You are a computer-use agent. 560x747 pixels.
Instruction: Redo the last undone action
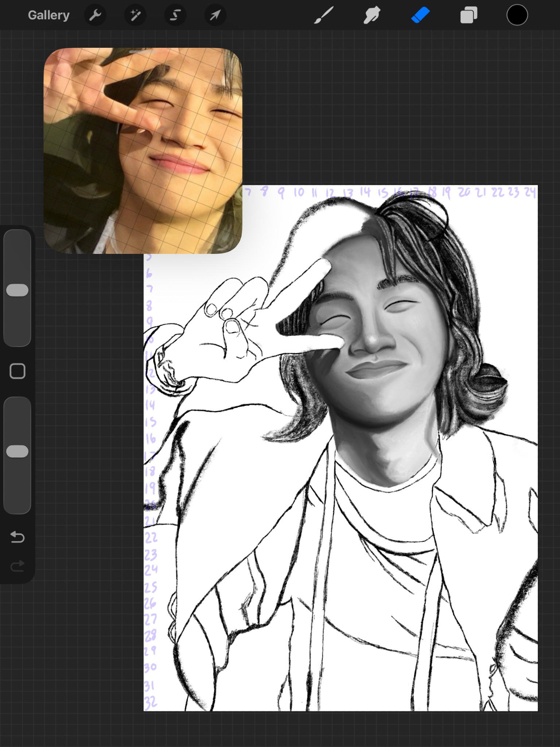click(x=17, y=566)
